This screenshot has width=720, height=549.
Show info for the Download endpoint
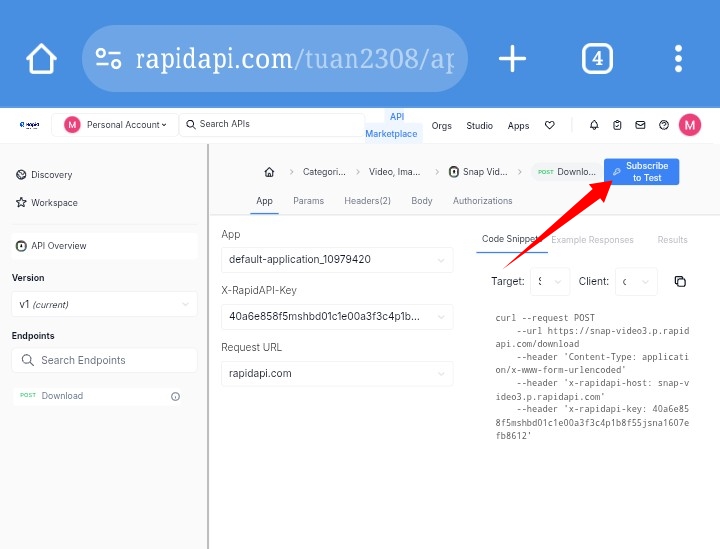point(175,396)
